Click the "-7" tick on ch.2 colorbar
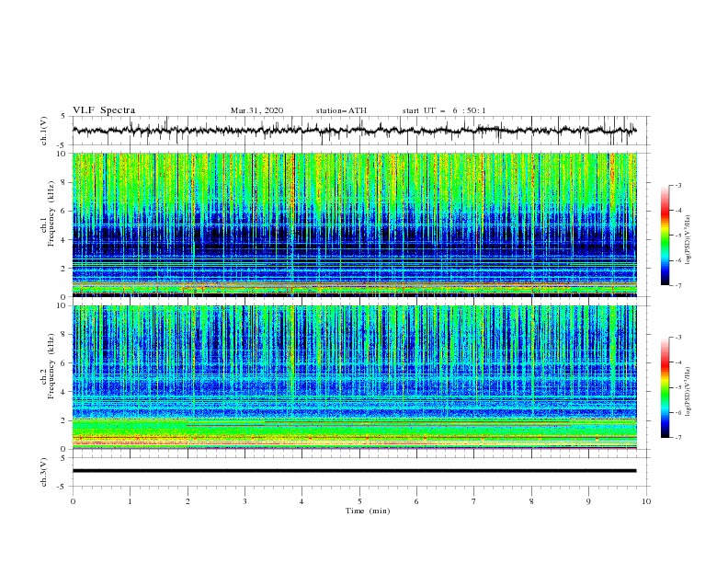Screen dimensions: 728x563 coord(678,438)
